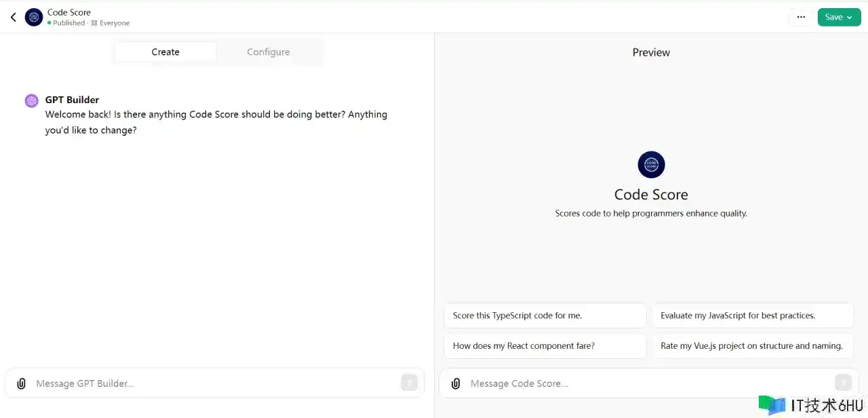
Task: Pick "Rate my Vue.js project" starter
Action: (753, 346)
